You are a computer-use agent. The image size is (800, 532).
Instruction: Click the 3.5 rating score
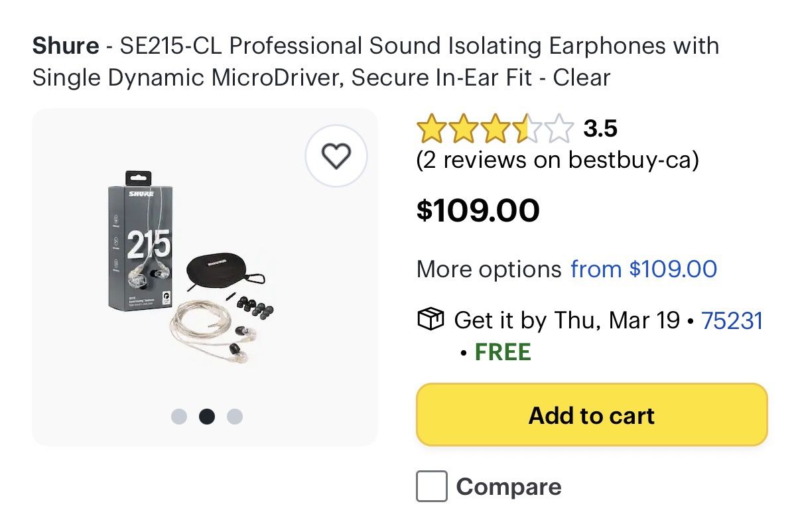coord(600,129)
